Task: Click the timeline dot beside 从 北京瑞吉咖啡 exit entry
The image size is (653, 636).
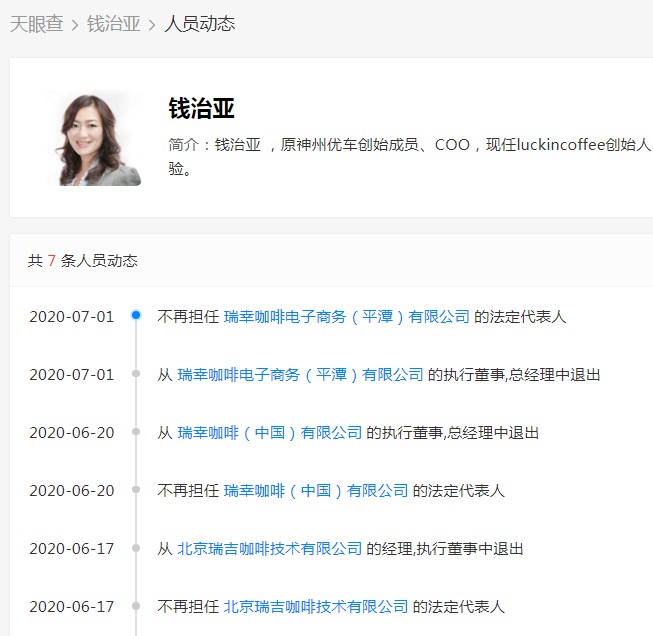Action: (x=136, y=547)
